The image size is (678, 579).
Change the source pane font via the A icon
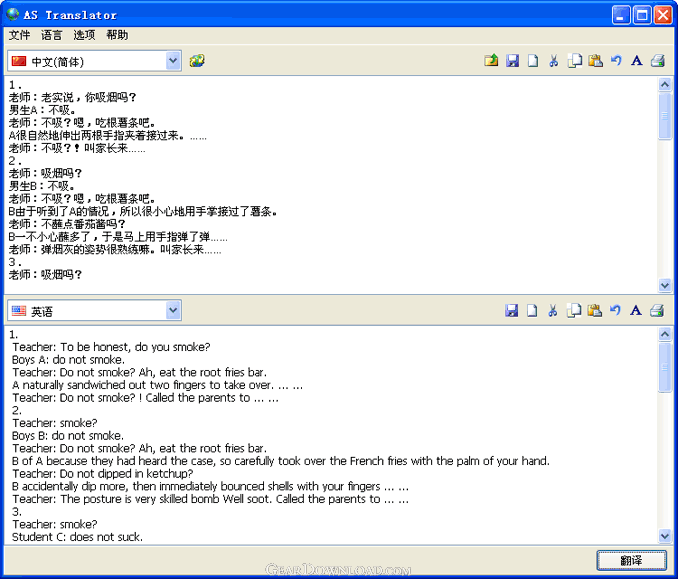[636, 61]
